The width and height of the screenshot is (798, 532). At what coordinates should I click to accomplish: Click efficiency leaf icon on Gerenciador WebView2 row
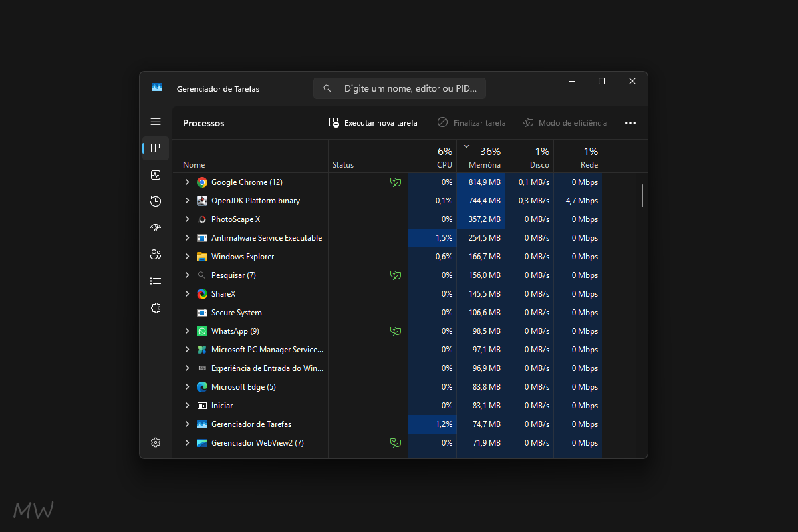click(x=396, y=443)
